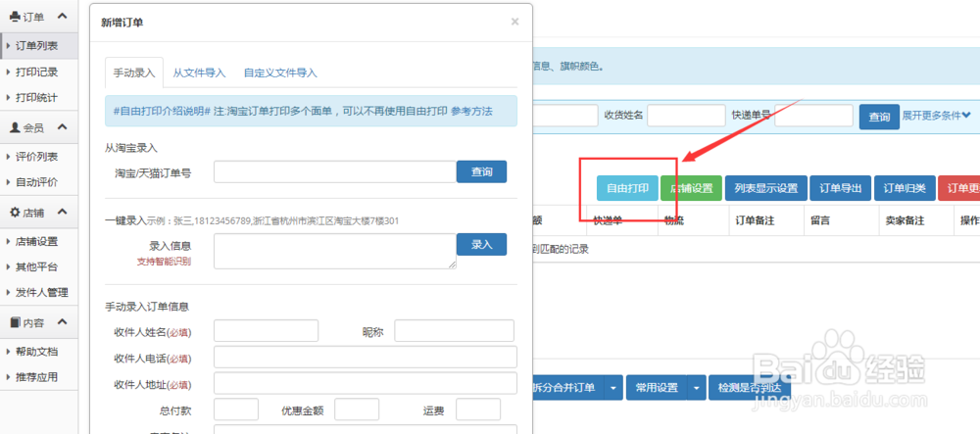980x434 pixels.
Task: Focus the 收件人电话 input field
Action: coord(366,358)
